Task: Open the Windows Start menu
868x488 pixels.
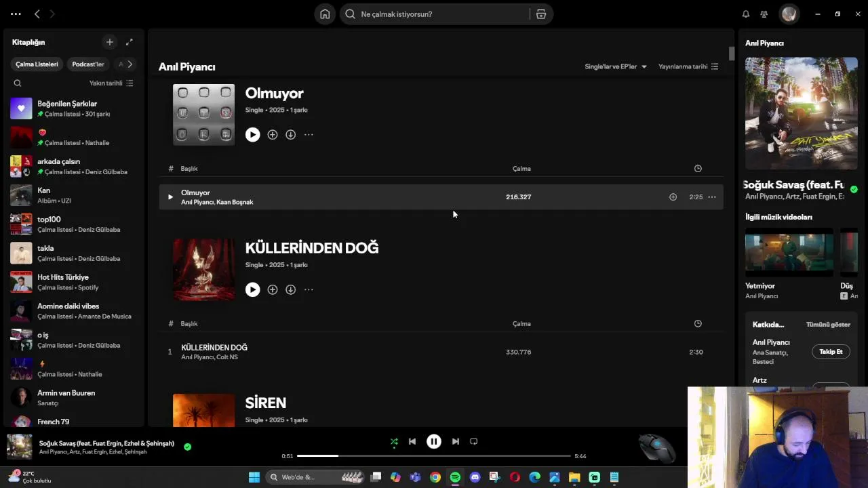Action: coord(254,477)
